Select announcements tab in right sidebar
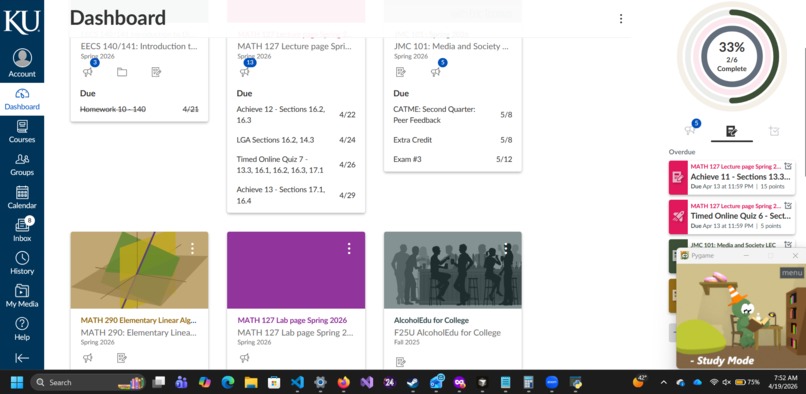 point(690,131)
